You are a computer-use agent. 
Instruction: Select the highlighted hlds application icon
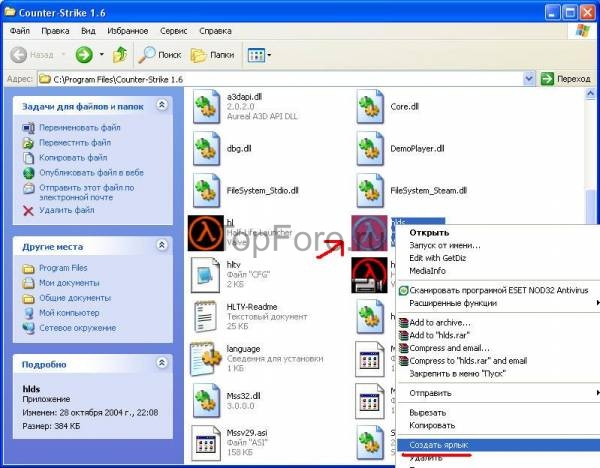[369, 233]
